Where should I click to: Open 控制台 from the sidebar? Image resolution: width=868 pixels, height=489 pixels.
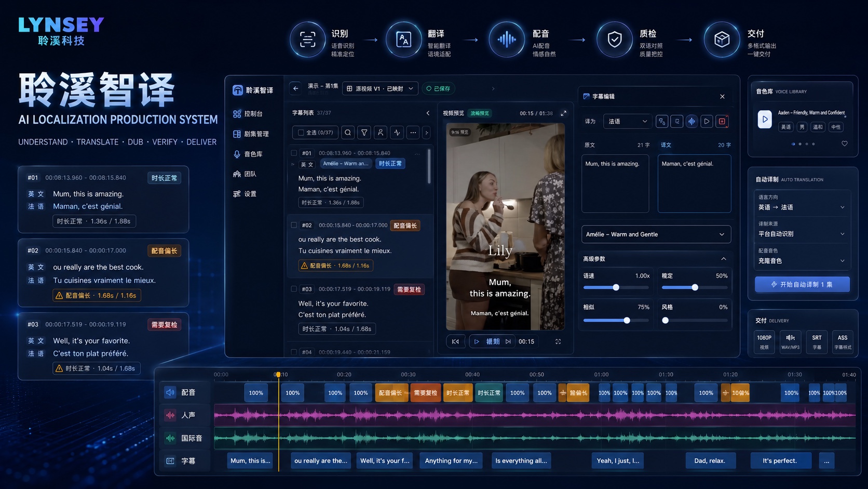(248, 114)
